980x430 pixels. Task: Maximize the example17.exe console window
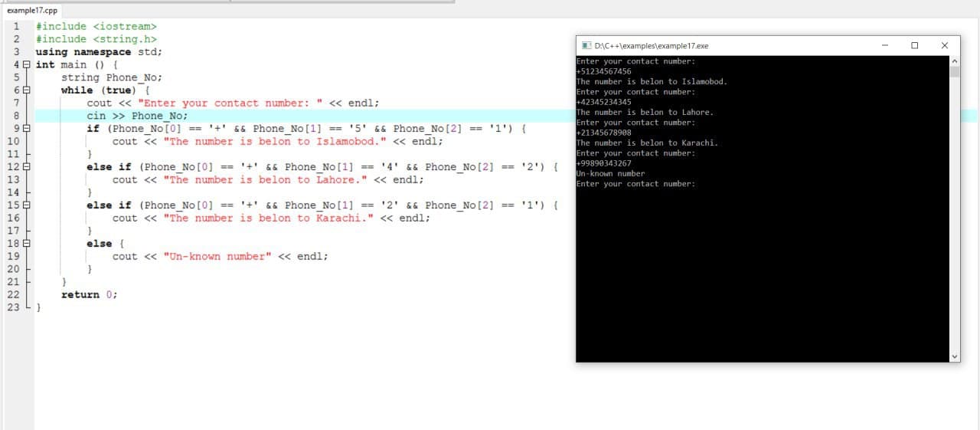point(914,46)
